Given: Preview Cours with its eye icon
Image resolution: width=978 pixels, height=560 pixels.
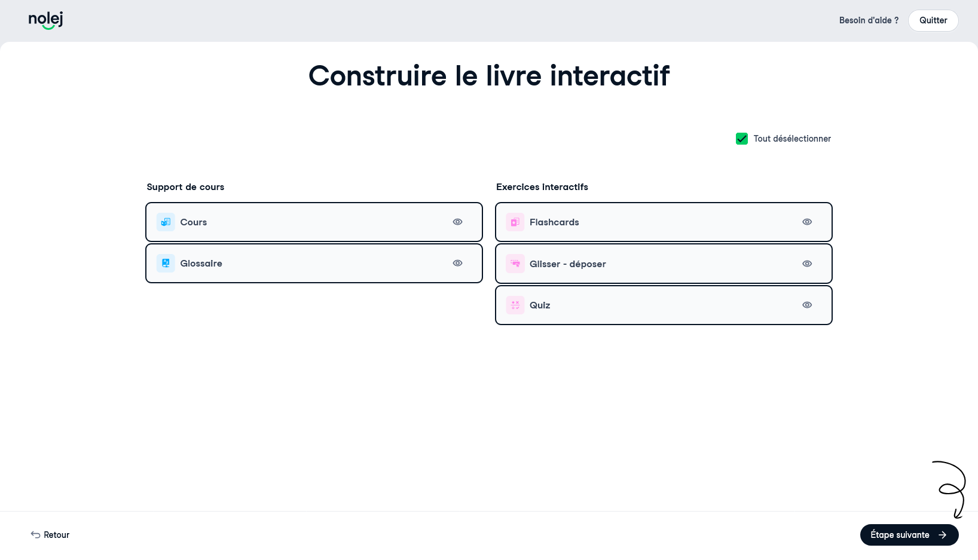Looking at the screenshot, I should [x=457, y=222].
